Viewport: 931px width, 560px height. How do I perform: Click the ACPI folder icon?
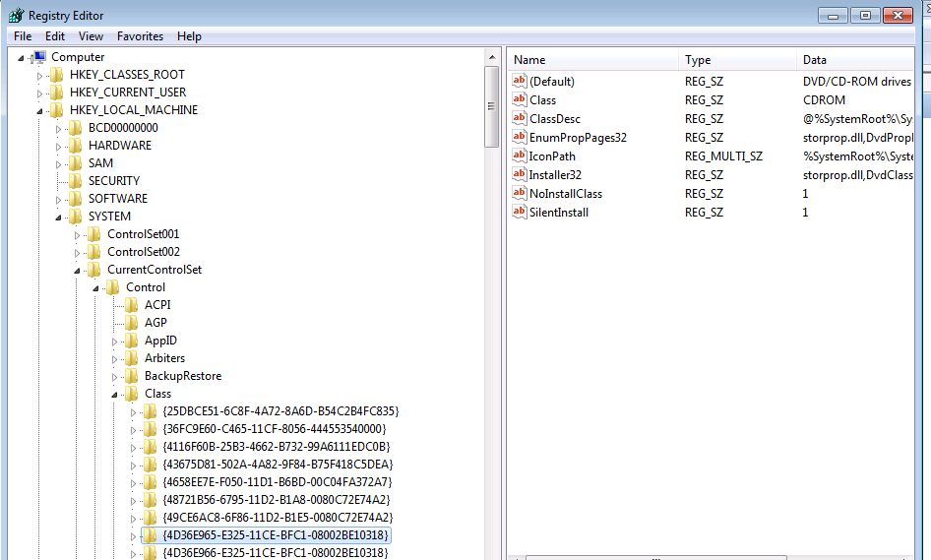click(132, 305)
